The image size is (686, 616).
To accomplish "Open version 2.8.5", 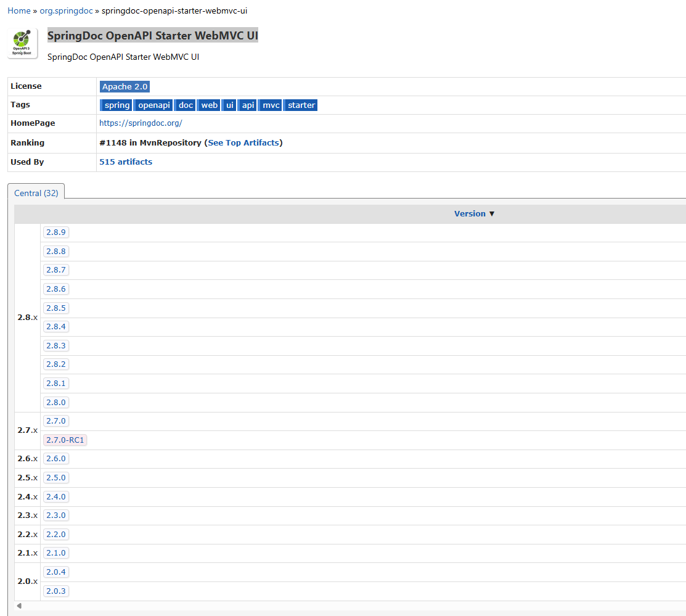I will (x=56, y=308).
